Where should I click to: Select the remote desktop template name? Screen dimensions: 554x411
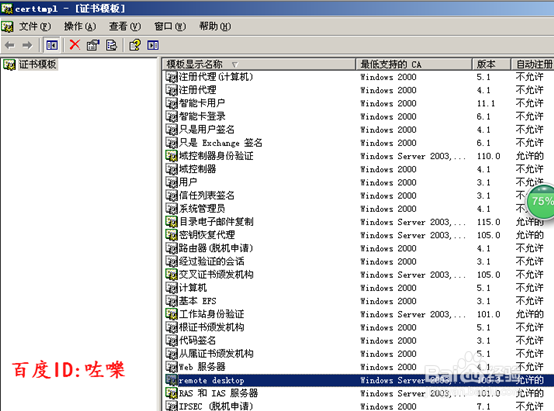212,381
